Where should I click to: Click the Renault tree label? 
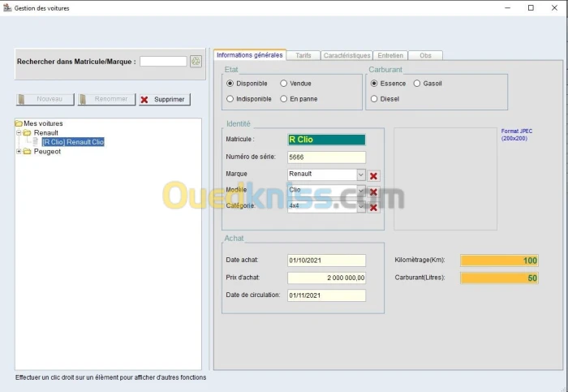point(46,133)
